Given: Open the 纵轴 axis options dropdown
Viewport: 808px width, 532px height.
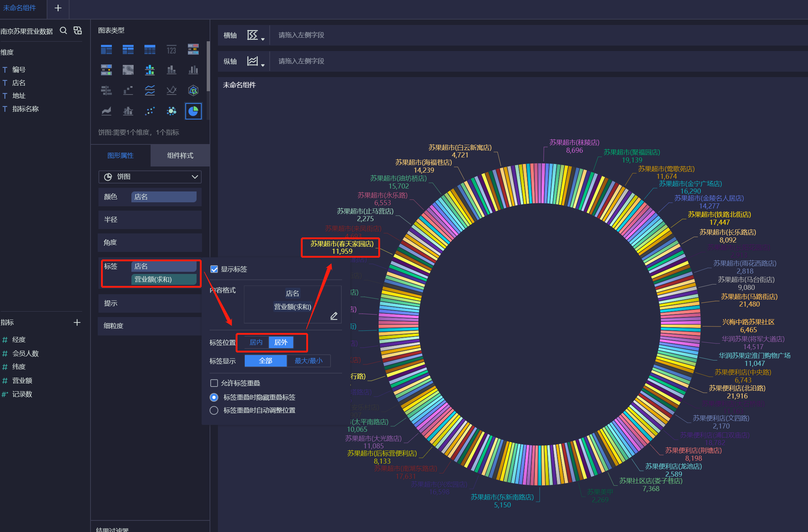Looking at the screenshot, I should (256, 62).
